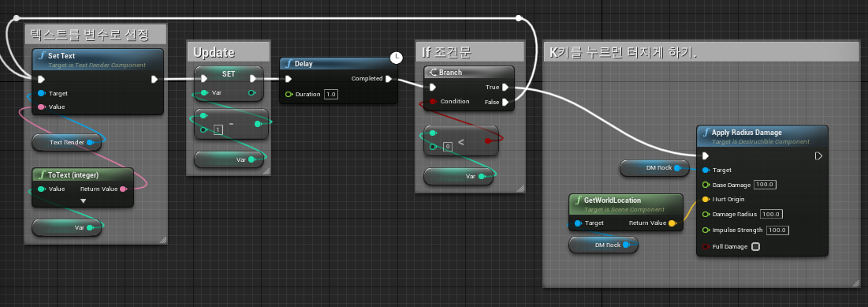Screen dimensions: 868x307
Task: Click the latent clock icon on Delay node
Action: [396, 57]
